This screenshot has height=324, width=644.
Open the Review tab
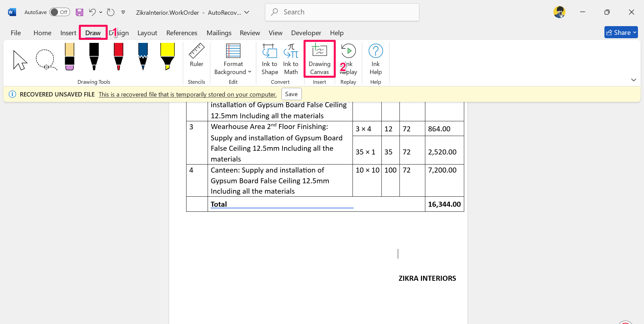(250, 33)
